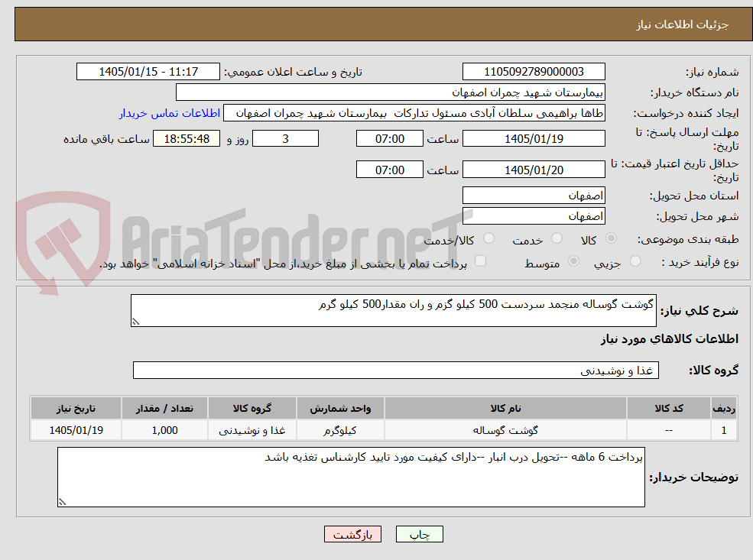Screen dimensions: 753x560
Task: Click the response deadline time 07:00 field
Action: [389, 139]
